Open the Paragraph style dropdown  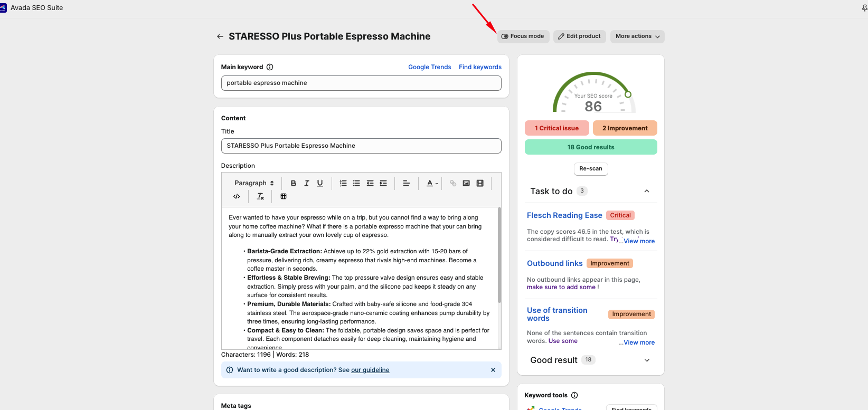pos(254,183)
